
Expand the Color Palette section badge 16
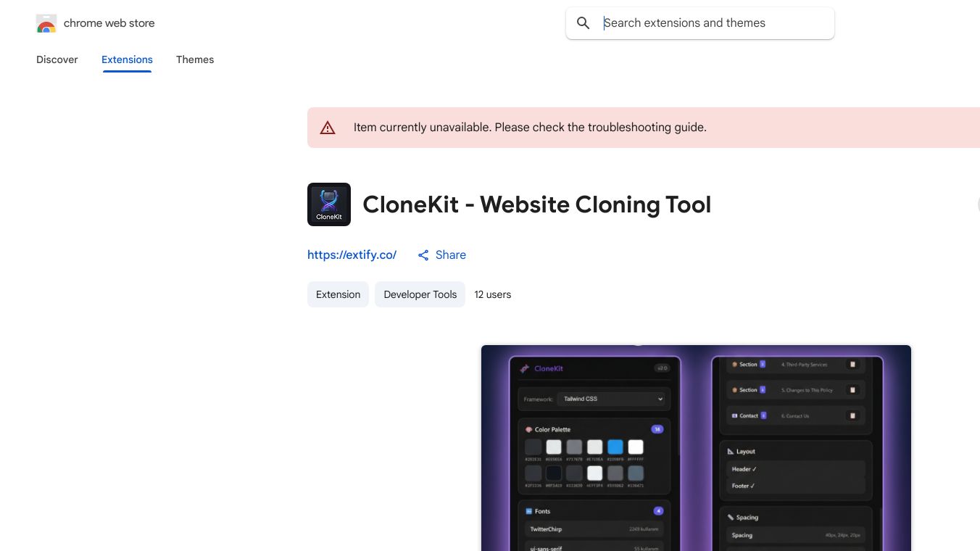[x=657, y=428]
